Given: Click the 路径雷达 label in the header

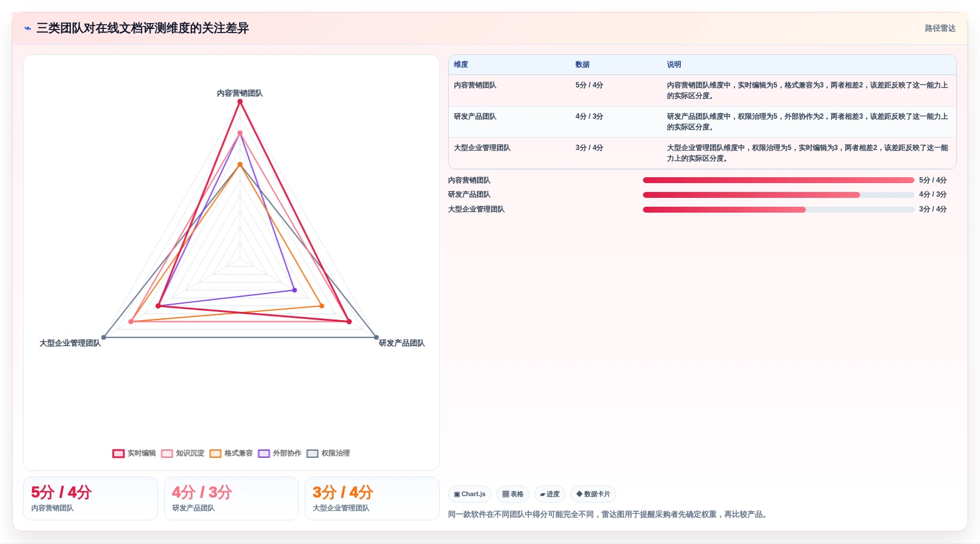Looking at the screenshot, I should pos(940,28).
